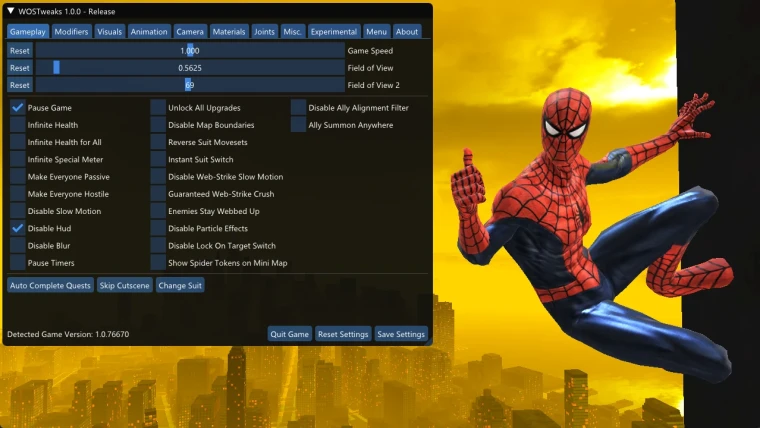Enable Infinite Health checkbox
Viewport: 760px width, 428px height.
(x=18, y=125)
